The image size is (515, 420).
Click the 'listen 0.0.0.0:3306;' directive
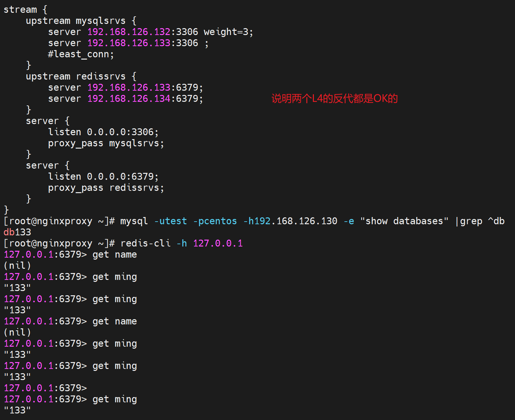103,132
